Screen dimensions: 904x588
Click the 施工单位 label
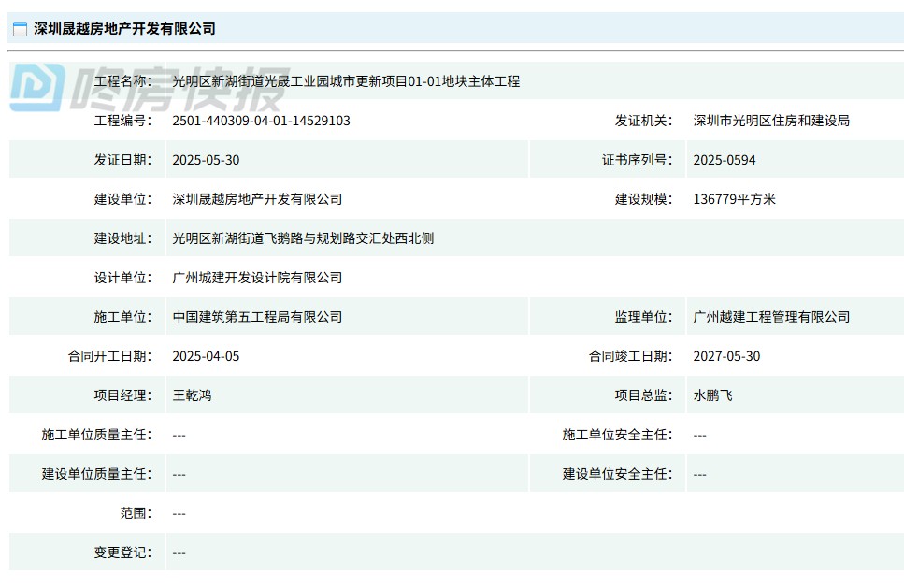point(122,317)
